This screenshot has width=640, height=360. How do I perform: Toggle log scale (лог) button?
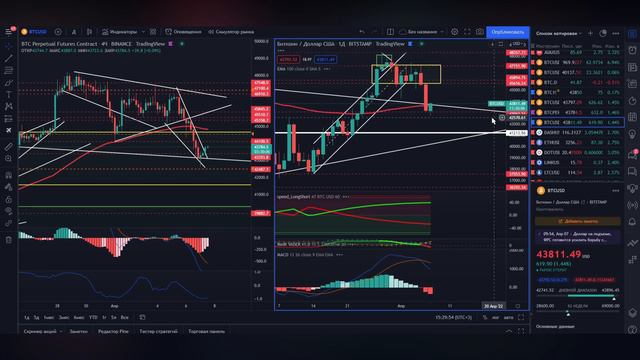coord(495,317)
